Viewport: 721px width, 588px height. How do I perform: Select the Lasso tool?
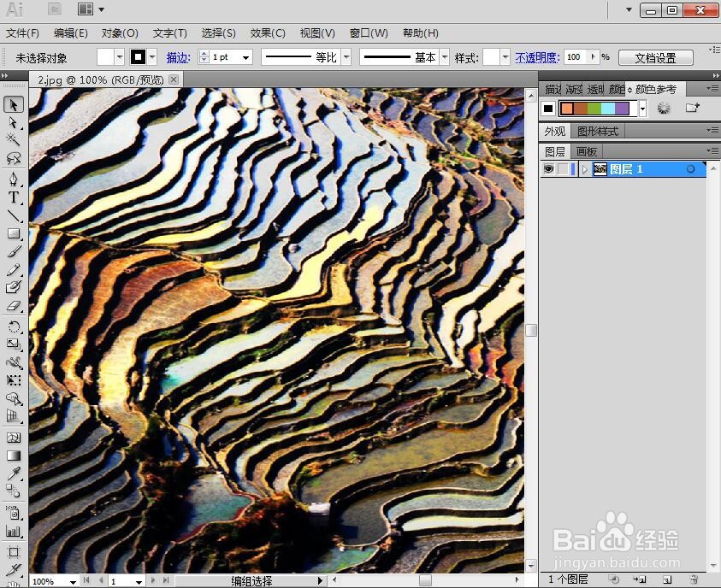point(14,158)
